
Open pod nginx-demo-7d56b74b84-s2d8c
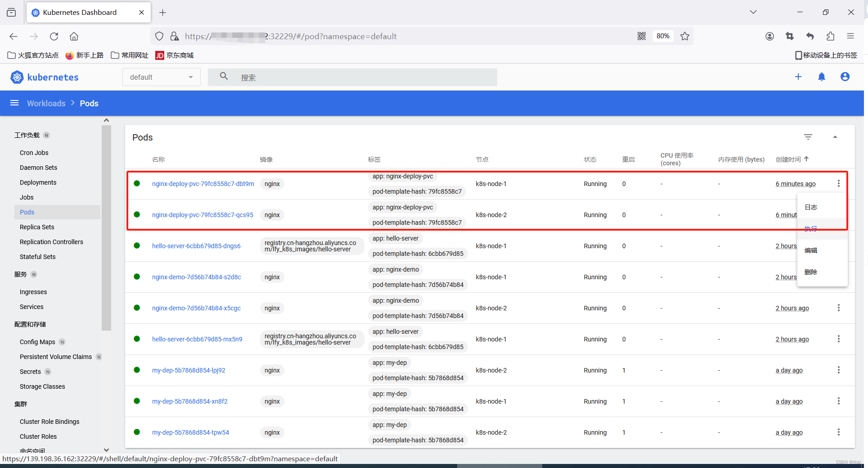coord(197,277)
